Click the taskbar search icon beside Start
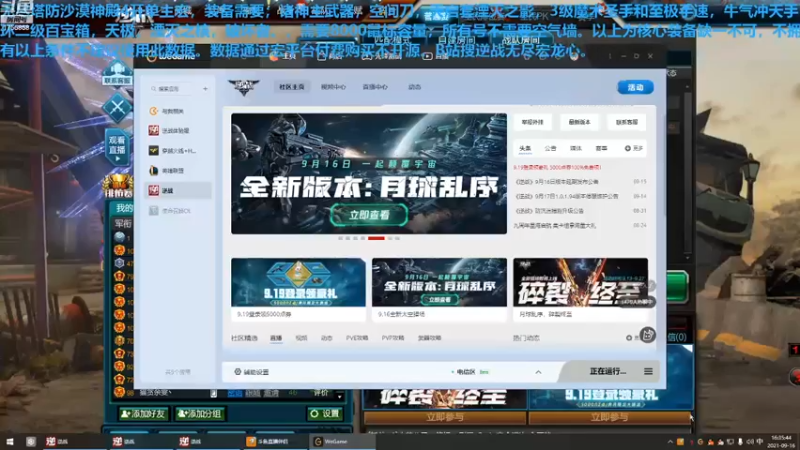 pos(31,441)
